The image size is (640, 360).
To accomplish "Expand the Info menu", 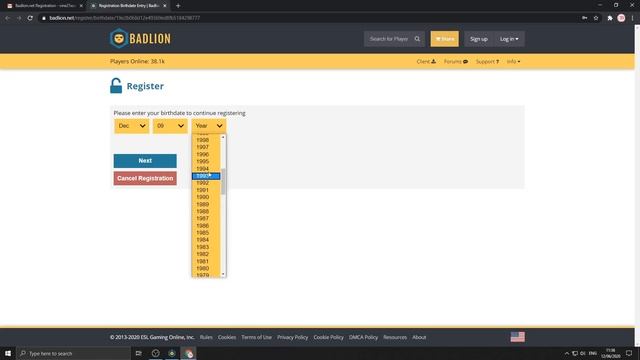I will (x=513, y=61).
